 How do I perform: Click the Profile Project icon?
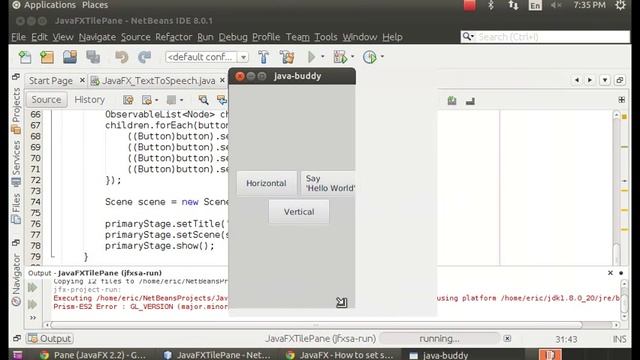[370, 57]
